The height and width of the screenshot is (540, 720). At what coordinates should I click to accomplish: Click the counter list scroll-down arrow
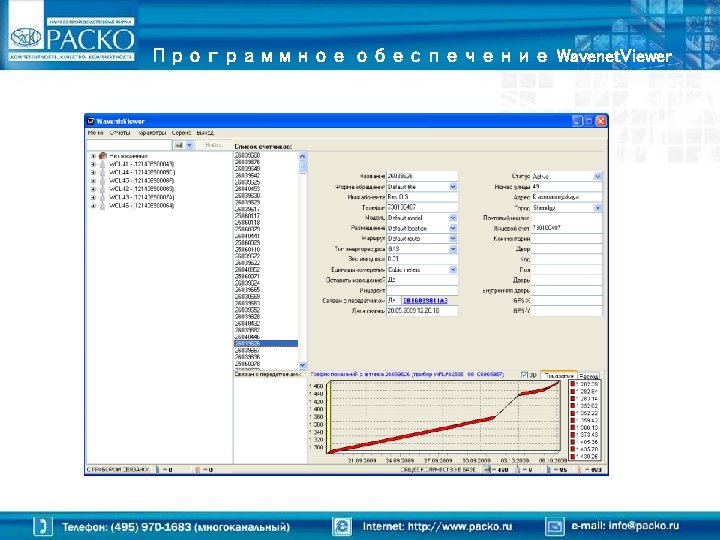[x=303, y=365]
